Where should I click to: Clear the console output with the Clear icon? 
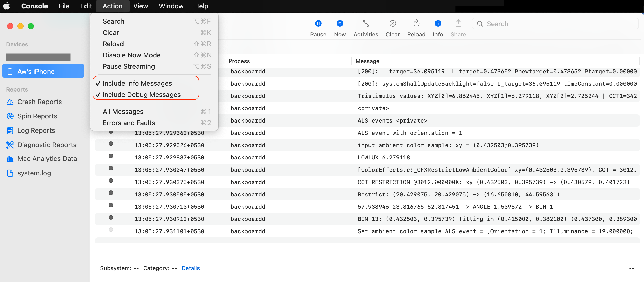pos(393,24)
